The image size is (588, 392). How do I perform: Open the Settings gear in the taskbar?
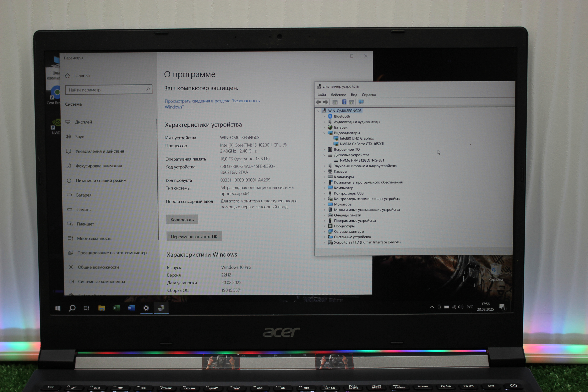tap(146, 308)
